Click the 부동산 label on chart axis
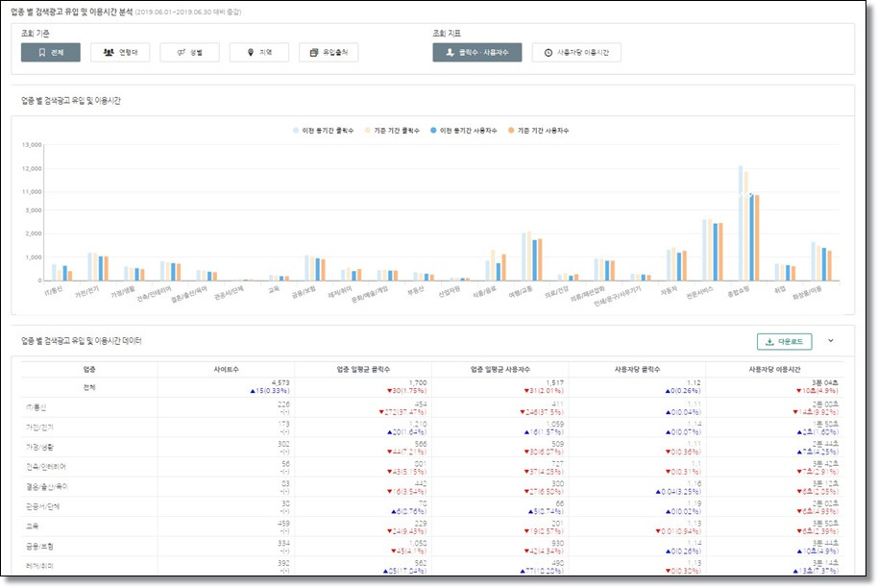The image size is (878, 588). tap(416, 290)
